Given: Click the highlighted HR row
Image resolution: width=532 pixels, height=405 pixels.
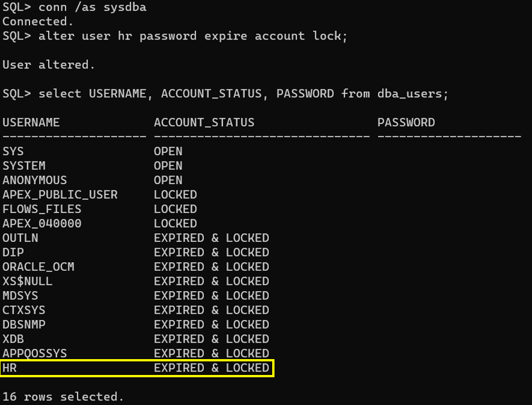Looking at the screenshot, I should 137,368.
